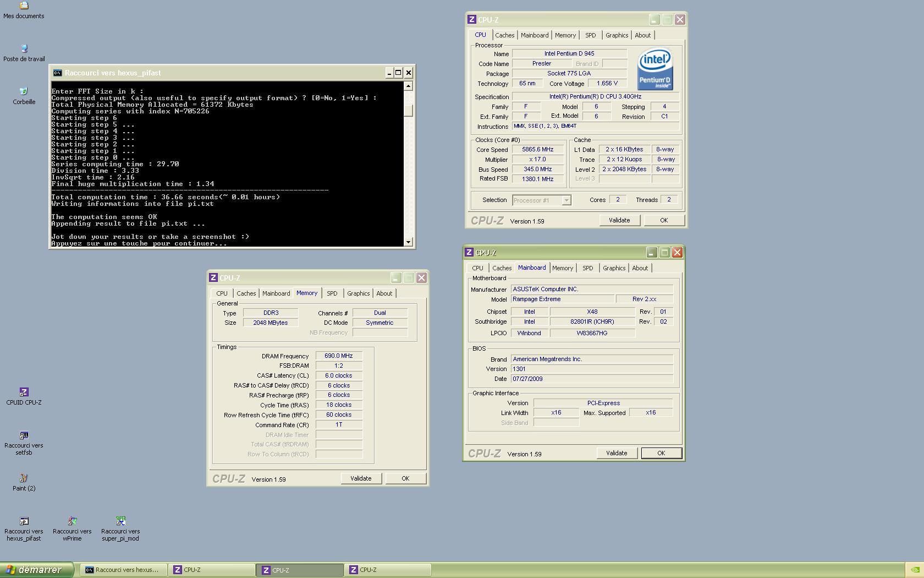
Task: Click OK in the CPU window
Action: coord(664,220)
